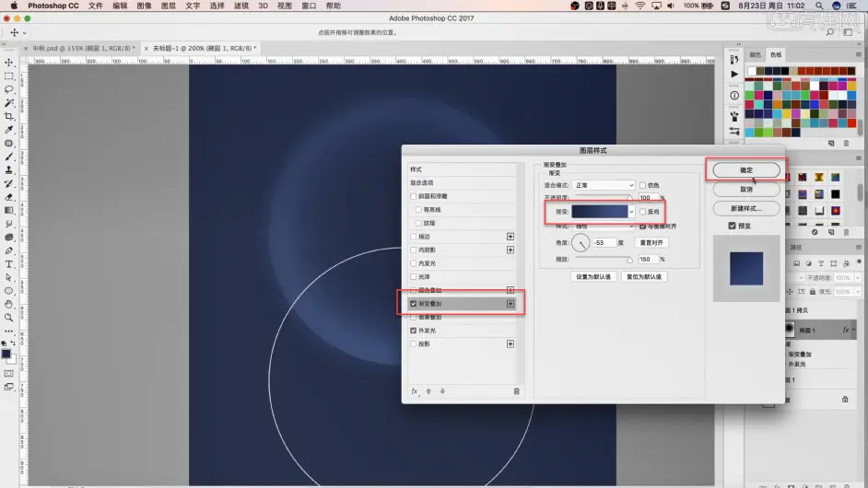The height and width of the screenshot is (488, 868).
Task: Select the Lasso tool
Action: pos(9,89)
